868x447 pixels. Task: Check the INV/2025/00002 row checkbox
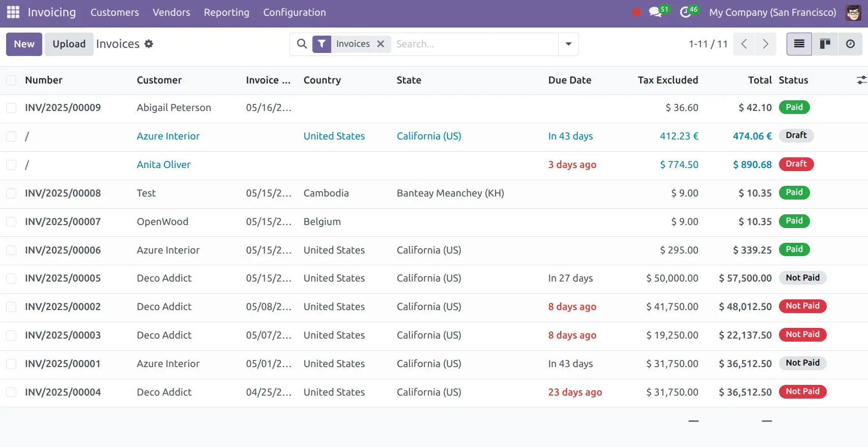(x=11, y=306)
